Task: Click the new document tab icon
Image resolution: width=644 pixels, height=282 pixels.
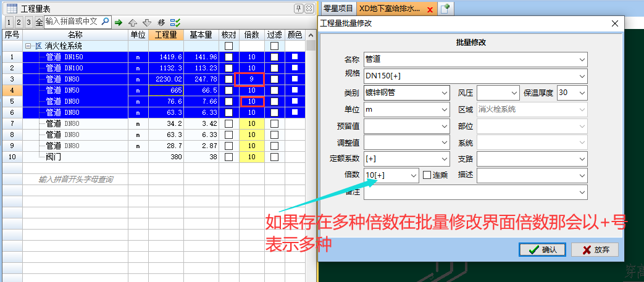Action: point(445,9)
